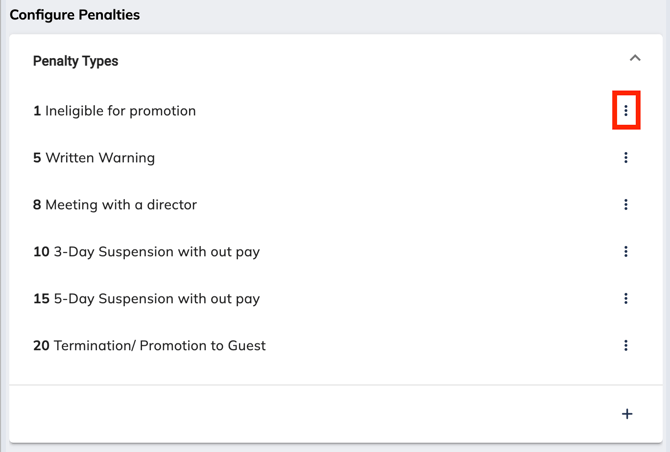670x452 pixels.
Task: Add a new penalty type with plus icon
Action: point(627,414)
